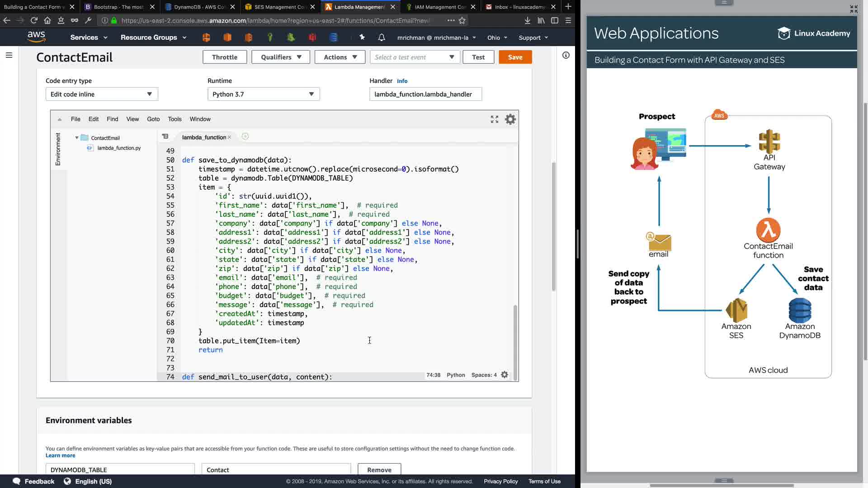Viewport: 868px width, 488px height.
Task: Toggle the Environment side panel
Action: [x=58, y=149]
